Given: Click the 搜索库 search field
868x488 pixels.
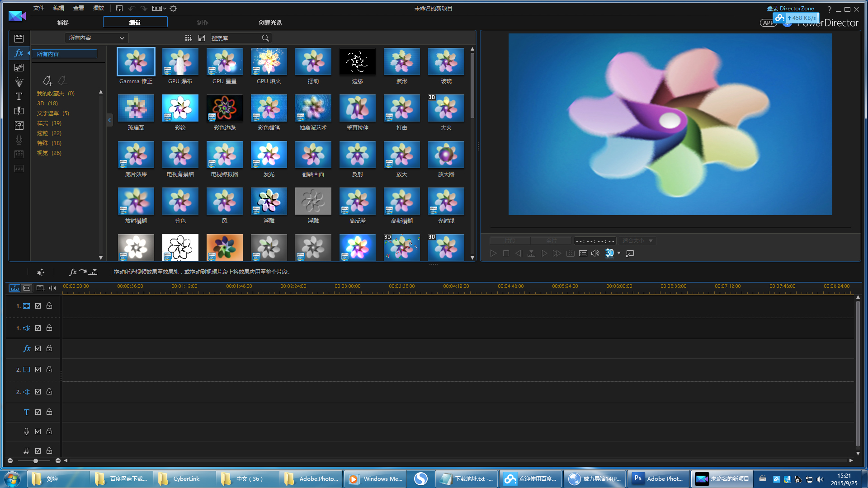Looking at the screenshot, I should coord(236,38).
